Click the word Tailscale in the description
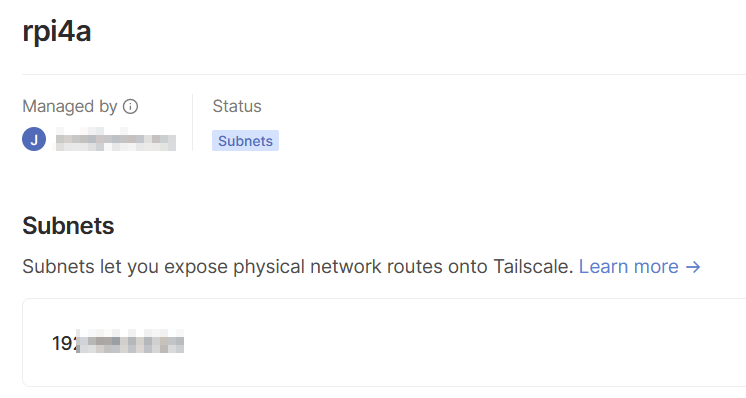This screenshot has width=746, height=398. click(533, 267)
